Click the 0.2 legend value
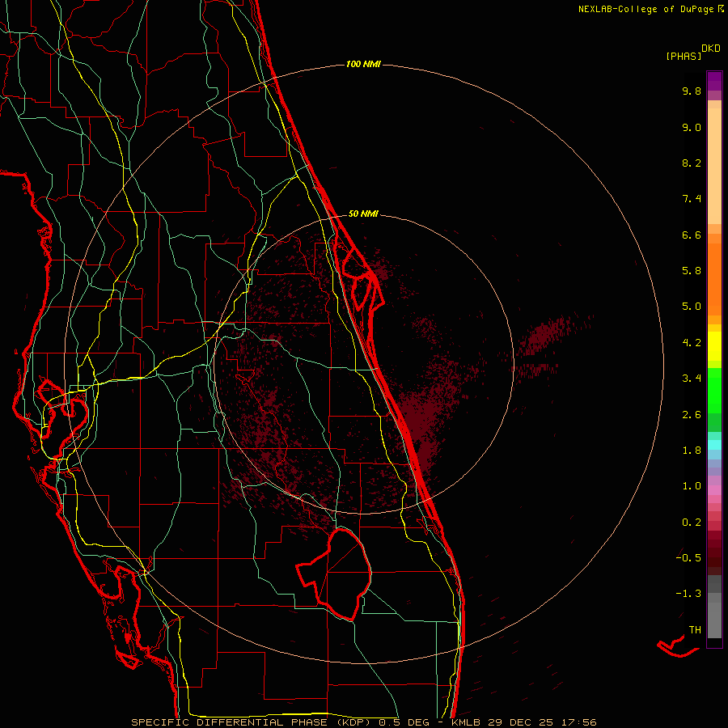The width and height of the screenshot is (728, 728). pos(692,523)
